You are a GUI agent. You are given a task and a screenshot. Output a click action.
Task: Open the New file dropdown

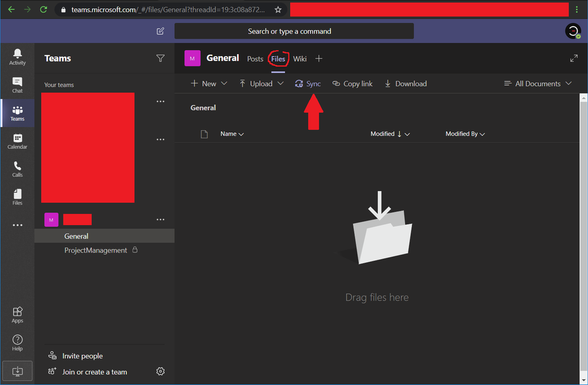[209, 84]
